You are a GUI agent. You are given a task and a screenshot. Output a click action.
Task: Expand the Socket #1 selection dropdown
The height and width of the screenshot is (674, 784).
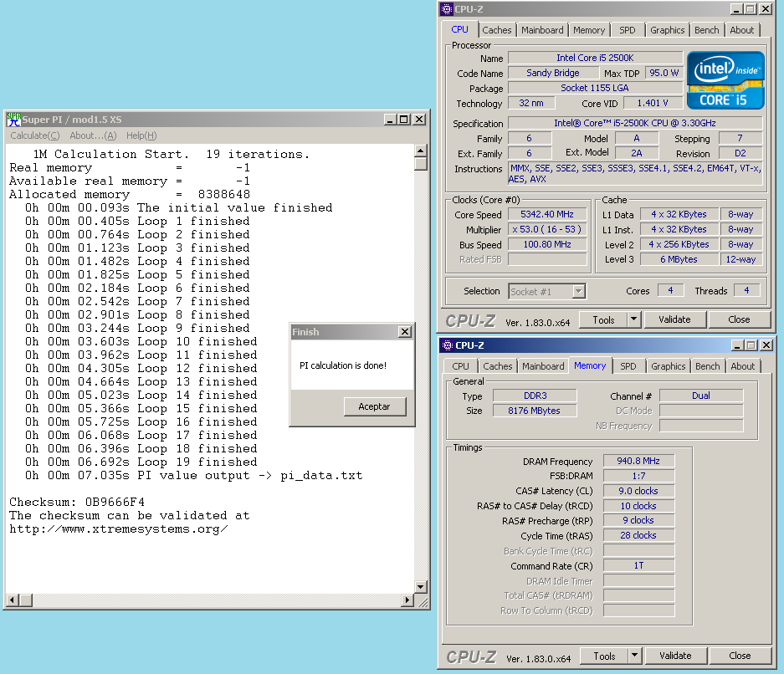578,291
